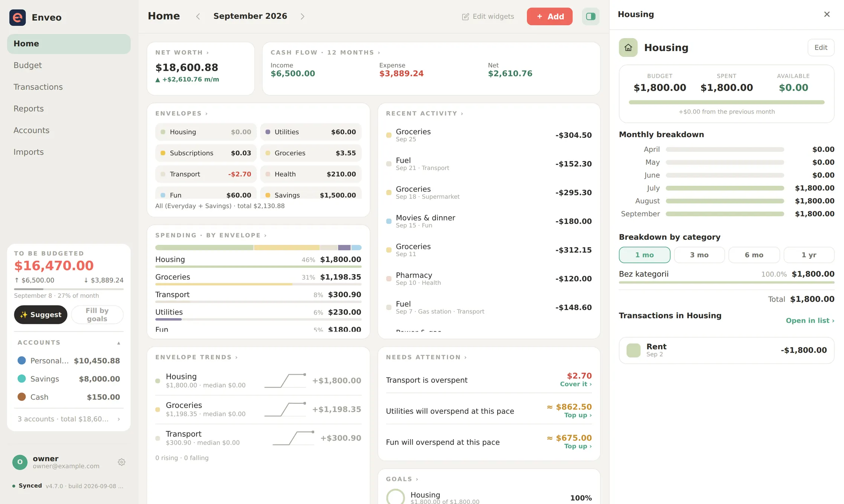Click the Housing budget progress bar
Screen dimensions: 844x504
726,102
